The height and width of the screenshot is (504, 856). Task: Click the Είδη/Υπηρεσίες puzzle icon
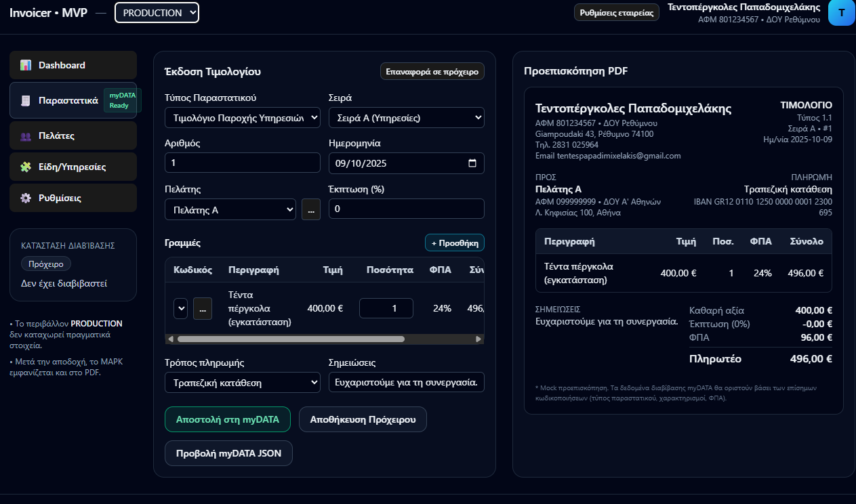26,167
